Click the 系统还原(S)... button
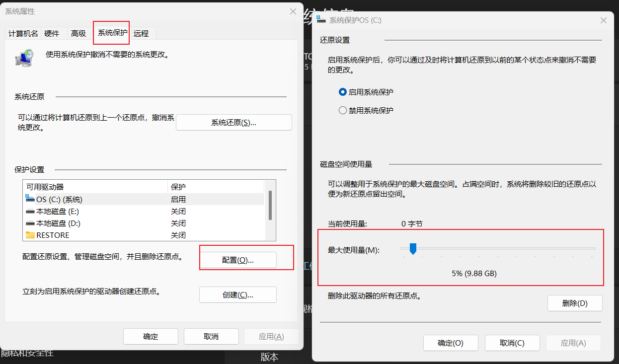 pos(233,123)
